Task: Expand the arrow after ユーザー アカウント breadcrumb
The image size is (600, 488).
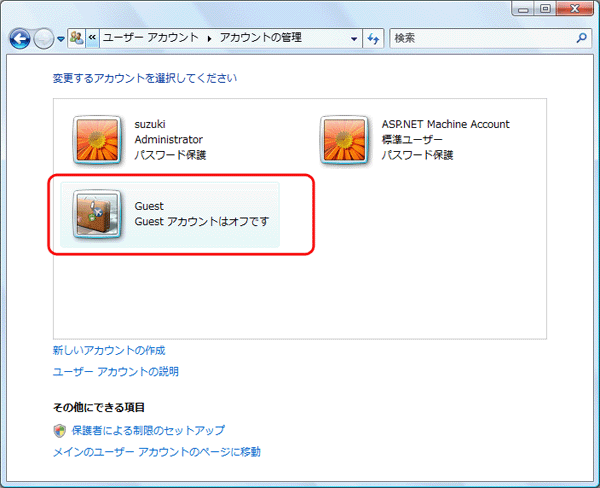Action: click(210, 38)
